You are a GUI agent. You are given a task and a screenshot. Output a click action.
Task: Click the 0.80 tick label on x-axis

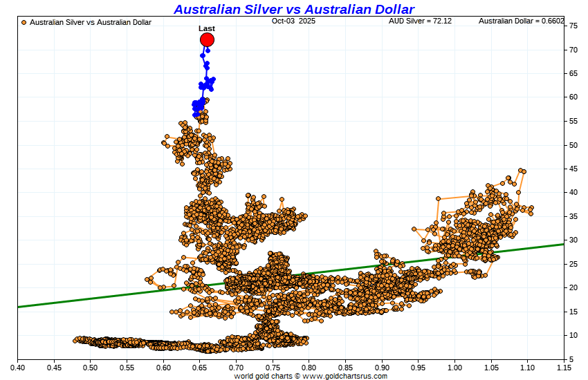coord(309,368)
